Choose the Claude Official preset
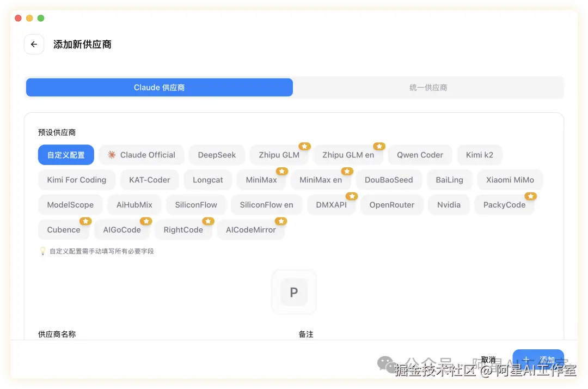Screen dimensions: 588x389 tap(142, 155)
